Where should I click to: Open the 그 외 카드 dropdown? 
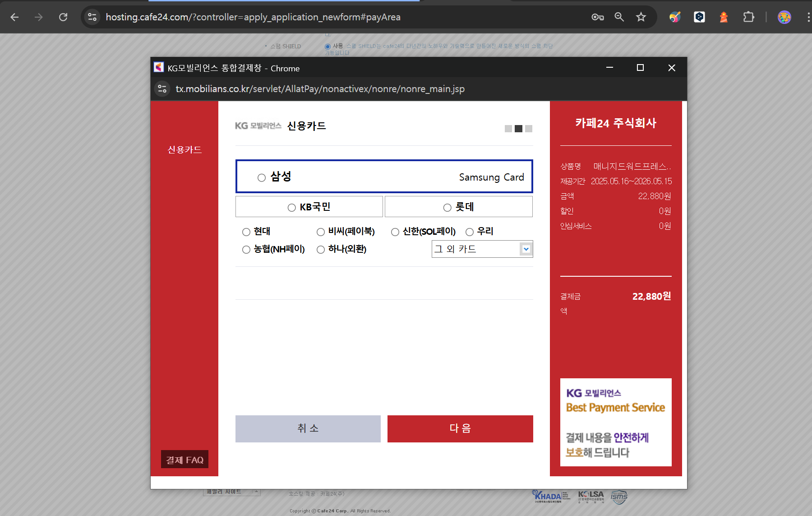(482, 249)
